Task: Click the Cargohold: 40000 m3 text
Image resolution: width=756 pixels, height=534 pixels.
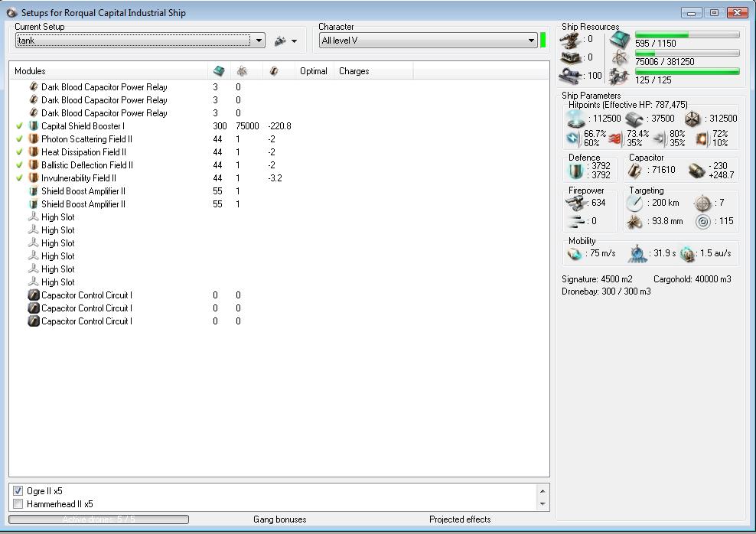Action: point(692,279)
